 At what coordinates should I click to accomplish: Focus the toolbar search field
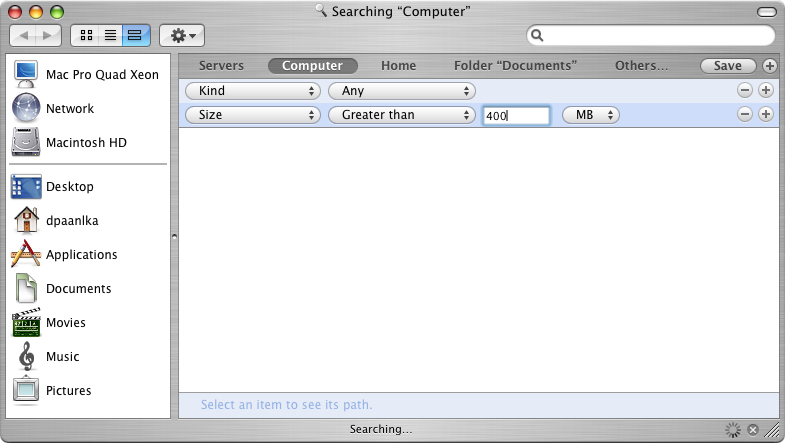(x=650, y=35)
